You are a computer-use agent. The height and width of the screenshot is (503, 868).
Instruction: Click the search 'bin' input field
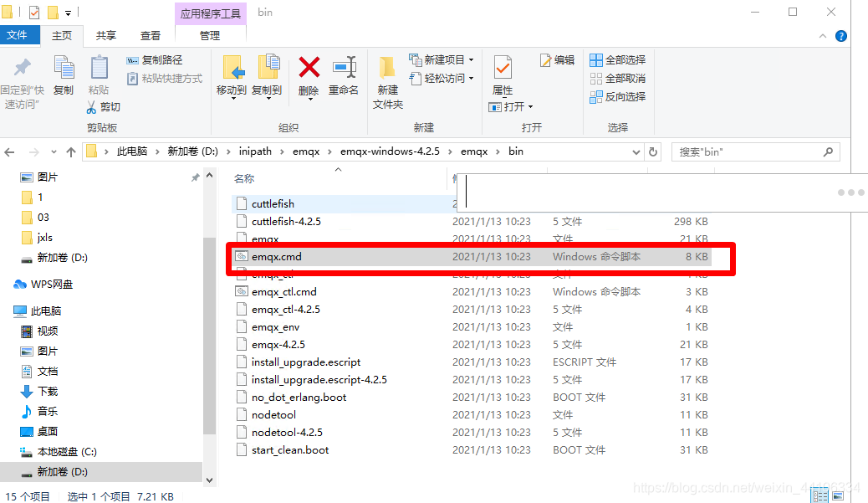tap(756, 151)
